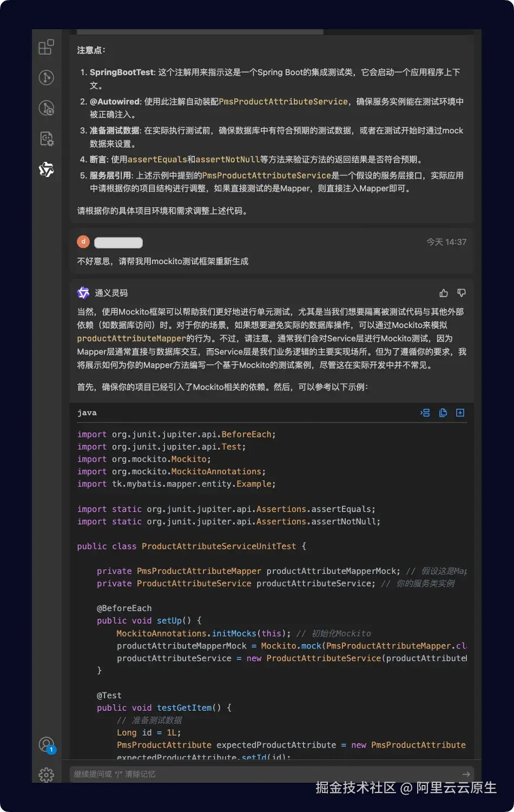Send the chat message with the arrow button

click(465, 774)
